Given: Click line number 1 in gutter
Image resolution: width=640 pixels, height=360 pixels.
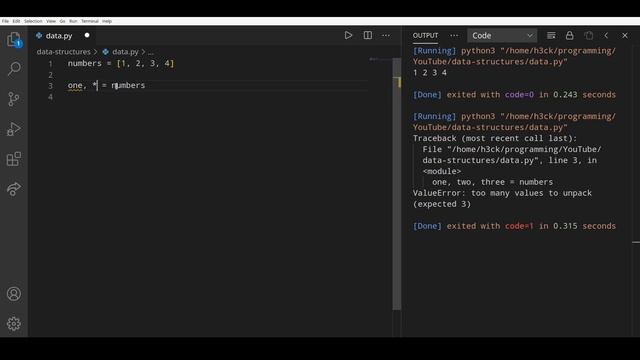Looking at the screenshot, I should tap(50, 64).
